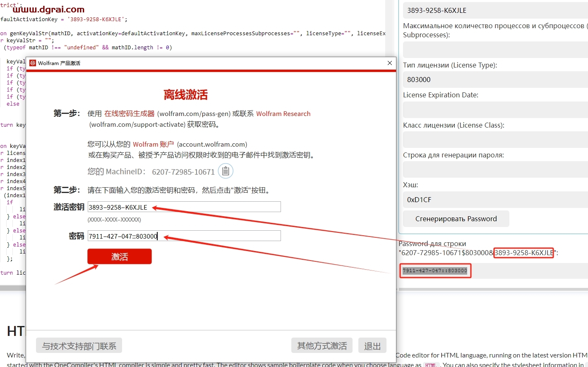
Task: Click the Хэш: label in web form
Action: coord(410,185)
